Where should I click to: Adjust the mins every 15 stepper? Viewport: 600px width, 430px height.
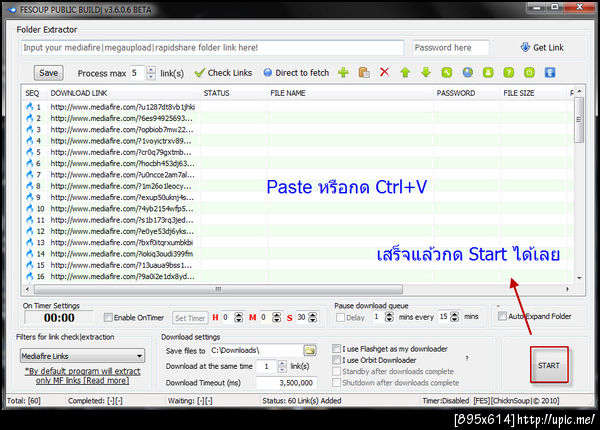(x=455, y=317)
